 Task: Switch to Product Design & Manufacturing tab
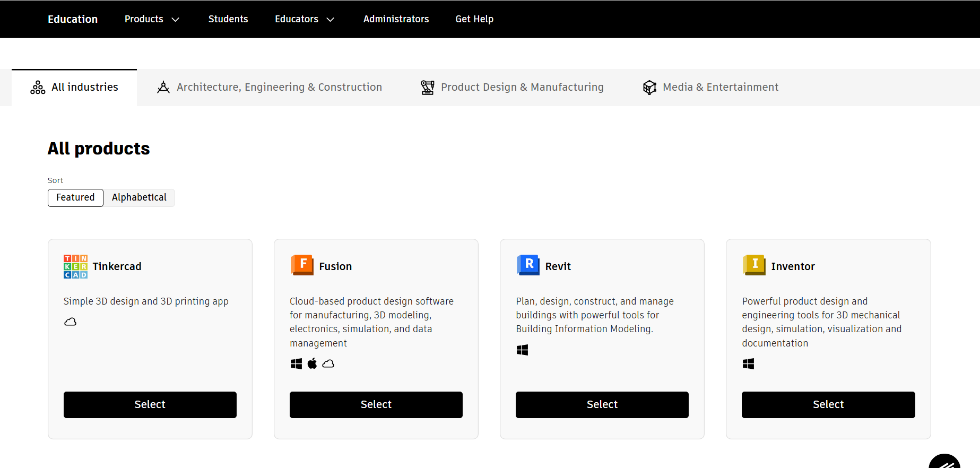pos(512,88)
